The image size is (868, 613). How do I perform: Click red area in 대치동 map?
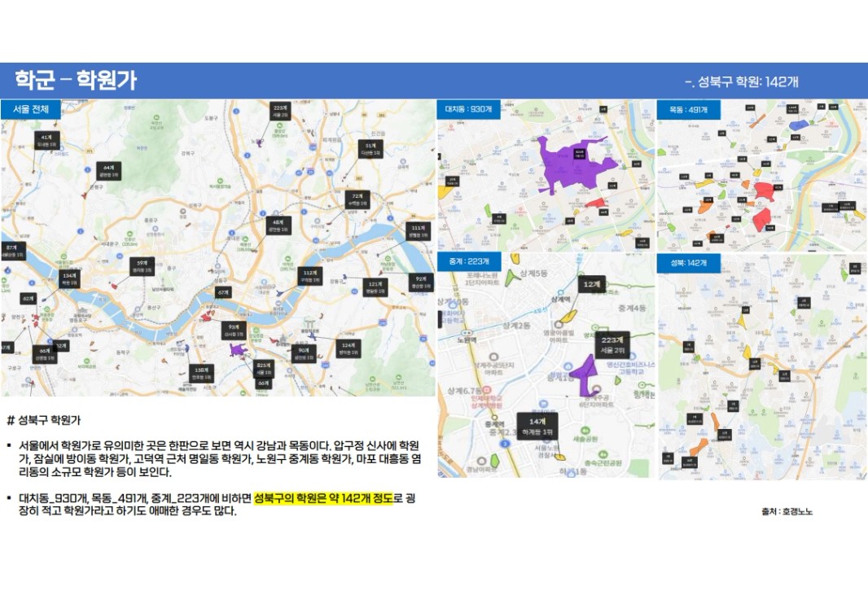tap(596, 203)
